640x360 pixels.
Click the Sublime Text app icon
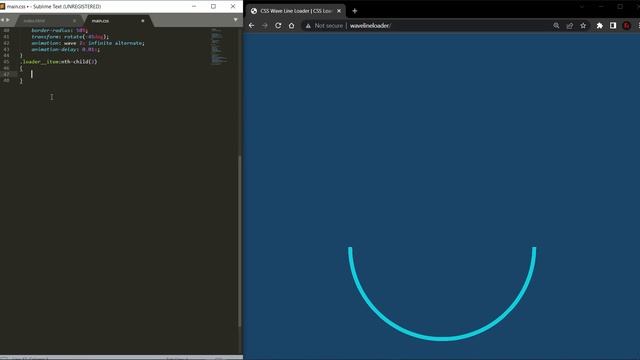tap(3, 6)
